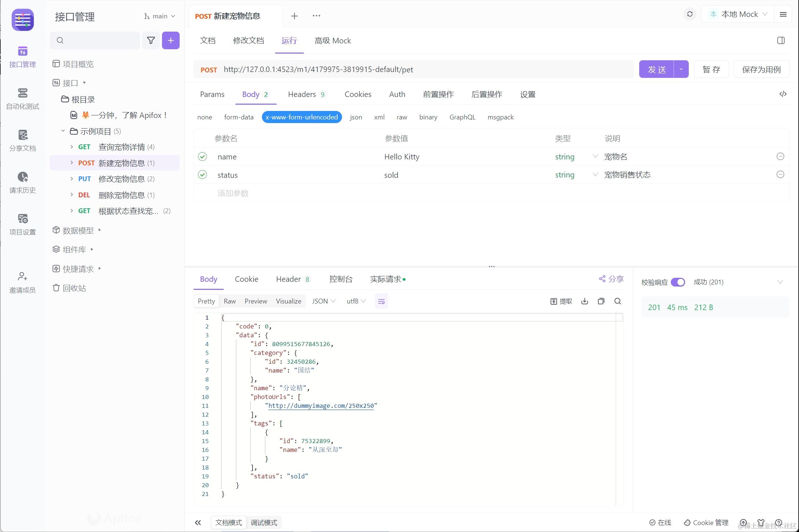Screen dimensions: 799x532
Task: Enable the status parameter checkbox
Action: pyautogui.click(x=202, y=174)
